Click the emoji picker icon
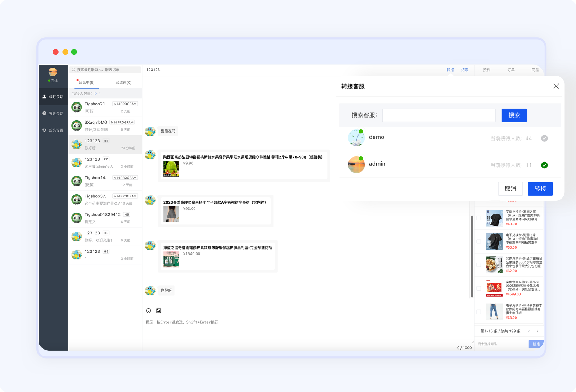The image size is (576, 392). (148, 311)
